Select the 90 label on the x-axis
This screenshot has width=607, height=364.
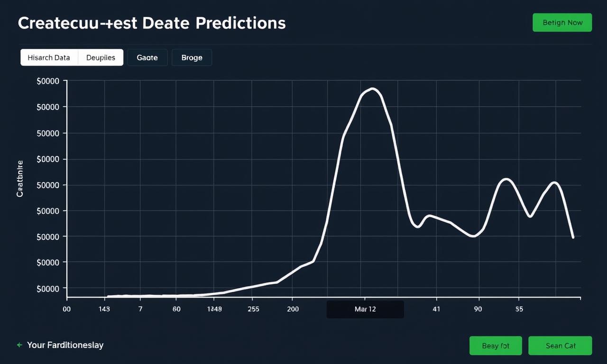(478, 309)
